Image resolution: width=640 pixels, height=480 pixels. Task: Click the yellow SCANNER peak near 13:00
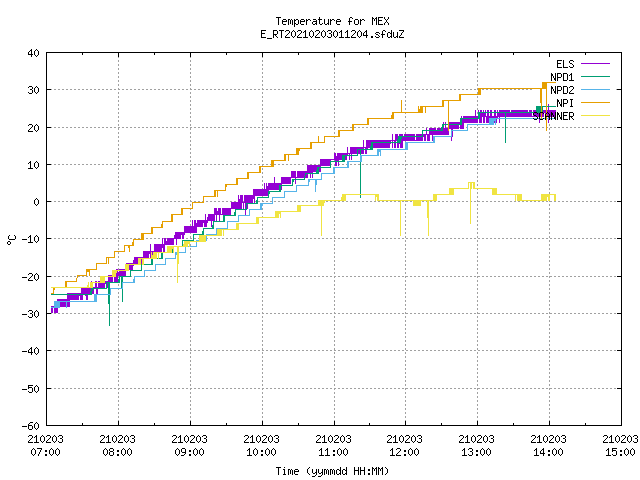click(471, 185)
